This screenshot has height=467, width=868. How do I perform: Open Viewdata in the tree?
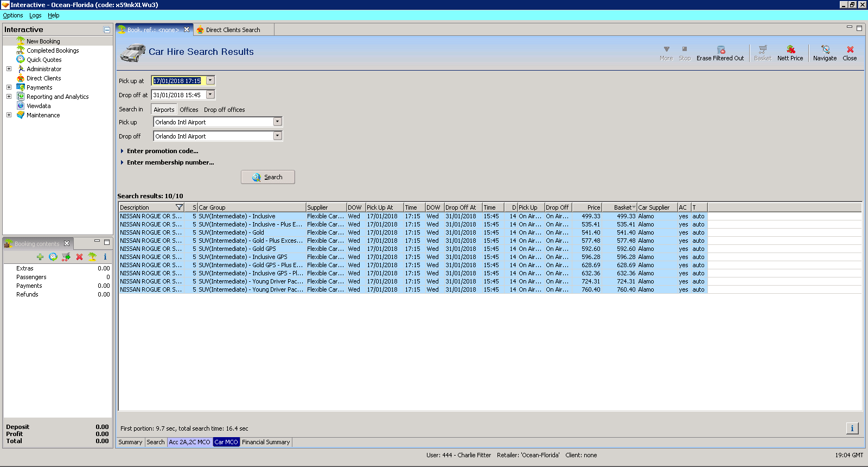tap(39, 106)
